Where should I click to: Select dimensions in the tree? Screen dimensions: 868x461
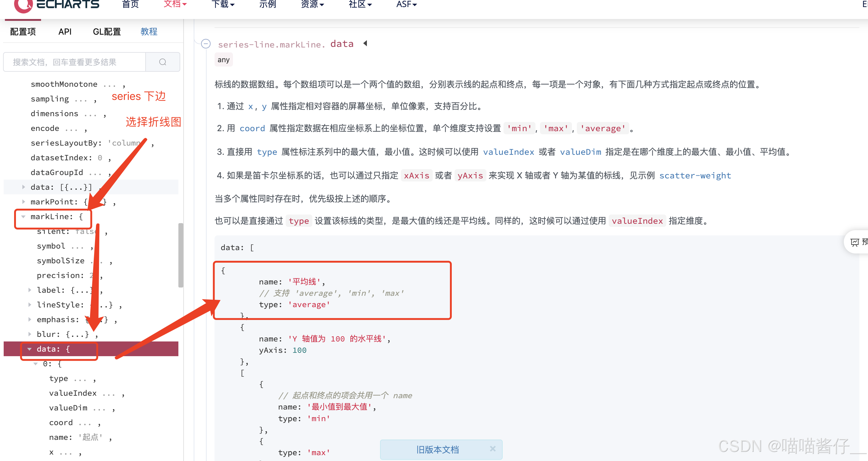pyautogui.click(x=55, y=114)
